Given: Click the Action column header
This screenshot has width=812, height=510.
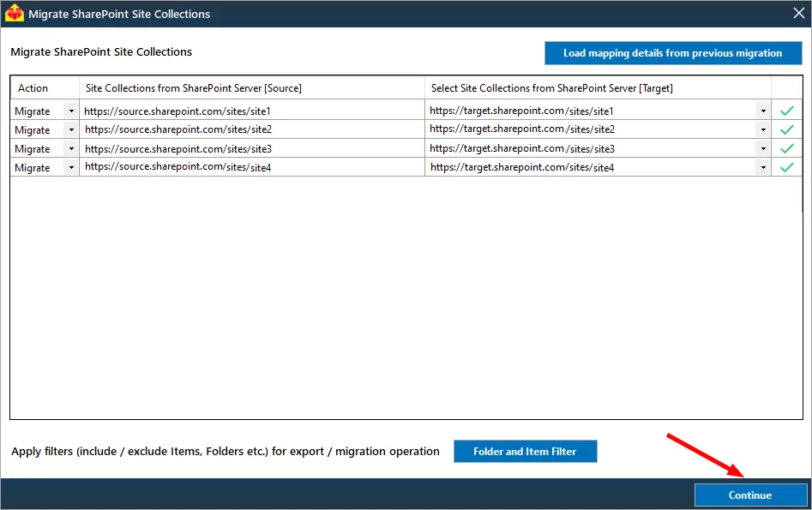Looking at the screenshot, I should pos(45,88).
